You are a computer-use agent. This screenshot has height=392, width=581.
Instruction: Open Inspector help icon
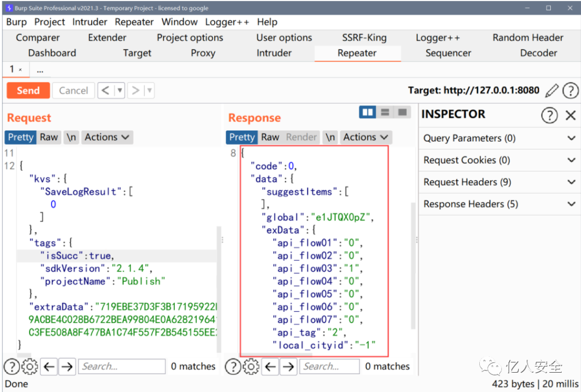pyautogui.click(x=549, y=115)
